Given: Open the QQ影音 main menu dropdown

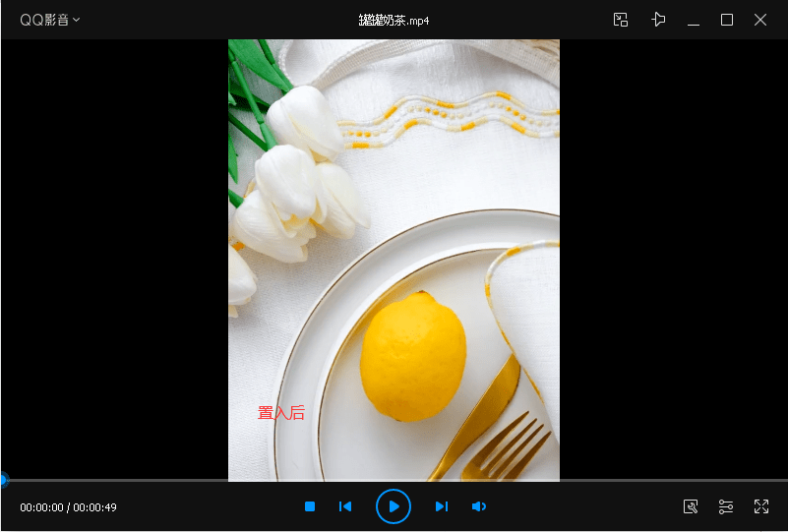Looking at the screenshot, I should [50, 20].
